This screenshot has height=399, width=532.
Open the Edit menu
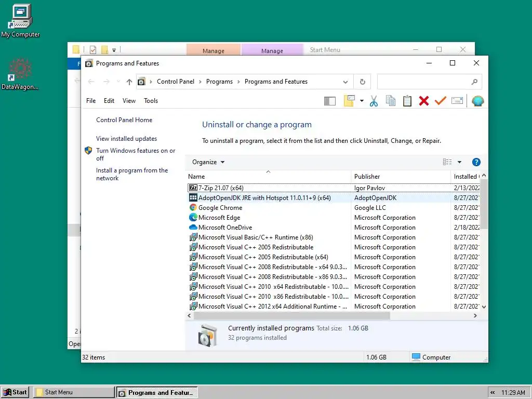coord(109,101)
